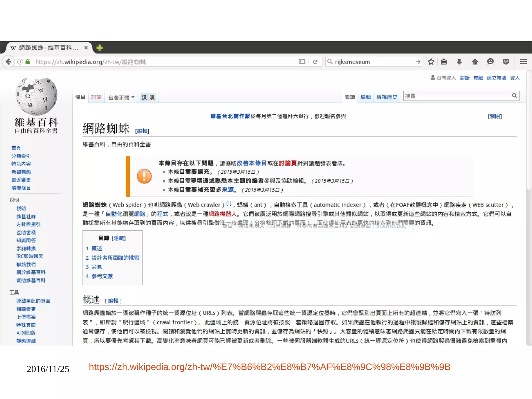The image size is (532, 399).
Task: Open the 條目 article tab
Action: point(80,97)
